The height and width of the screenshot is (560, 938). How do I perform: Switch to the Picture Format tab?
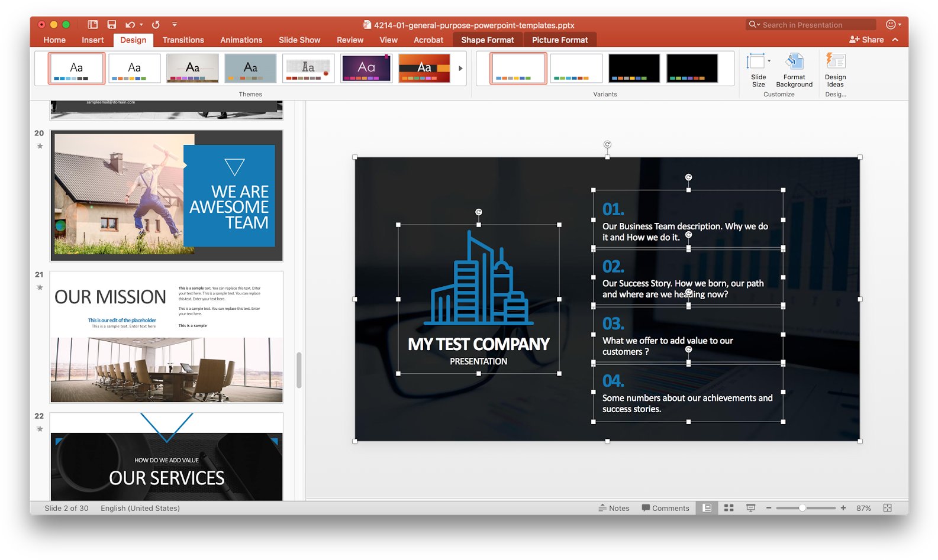559,40
